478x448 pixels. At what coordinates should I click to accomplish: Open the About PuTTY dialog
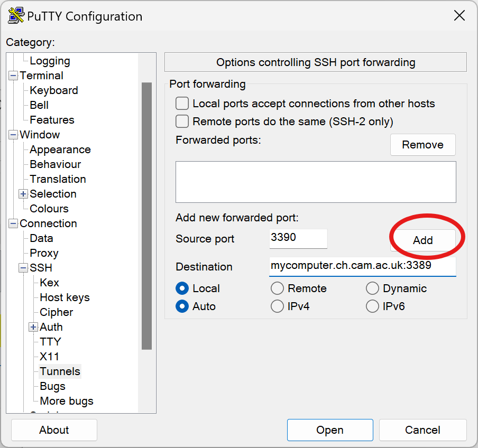tap(54, 430)
